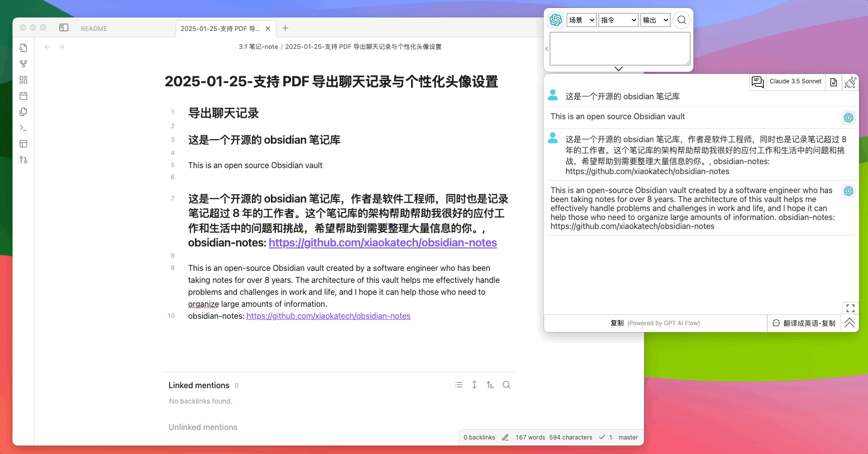
Task: Expand the Unlinked mentions section
Action: [203, 427]
